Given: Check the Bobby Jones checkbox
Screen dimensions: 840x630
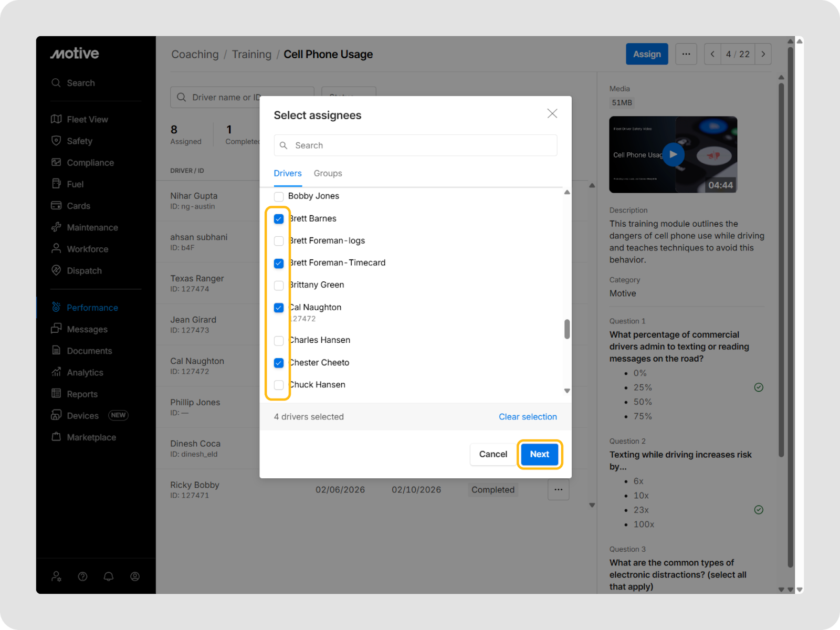Looking at the screenshot, I should click(279, 196).
